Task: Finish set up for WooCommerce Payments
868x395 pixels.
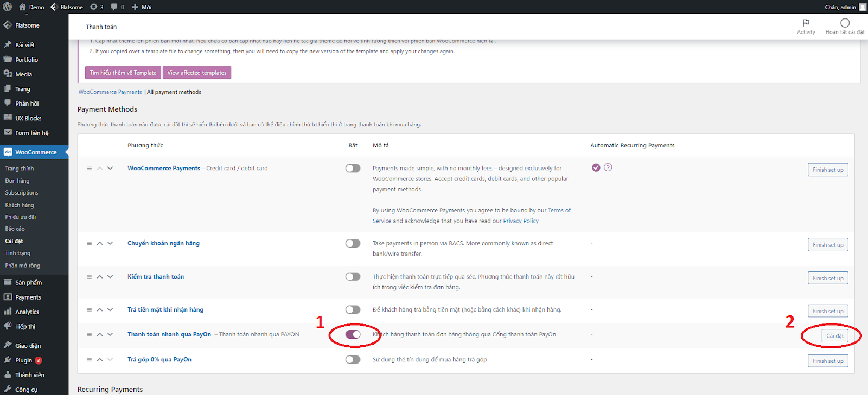Action: point(828,170)
